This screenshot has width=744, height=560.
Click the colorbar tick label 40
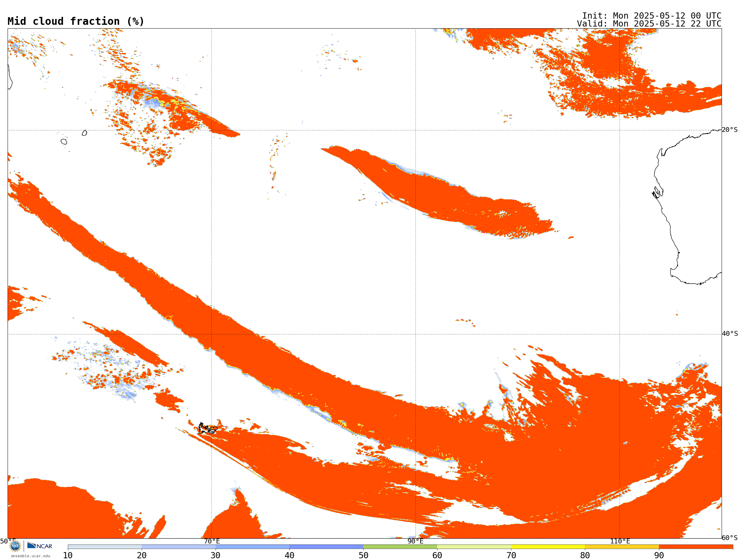290,555
